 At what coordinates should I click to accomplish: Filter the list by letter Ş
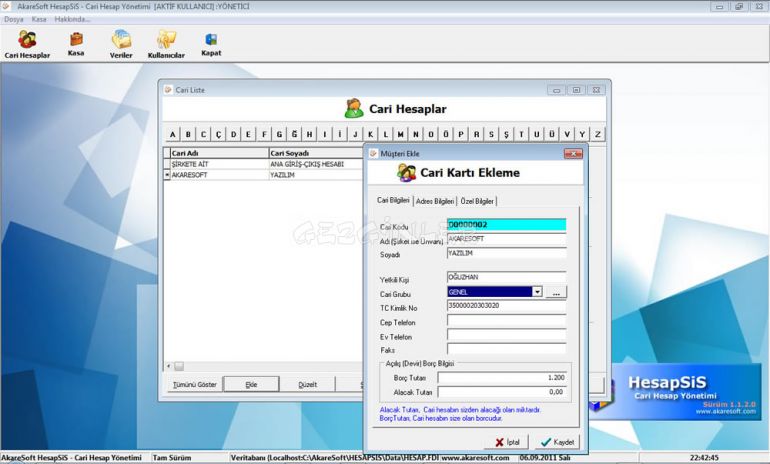click(506, 134)
